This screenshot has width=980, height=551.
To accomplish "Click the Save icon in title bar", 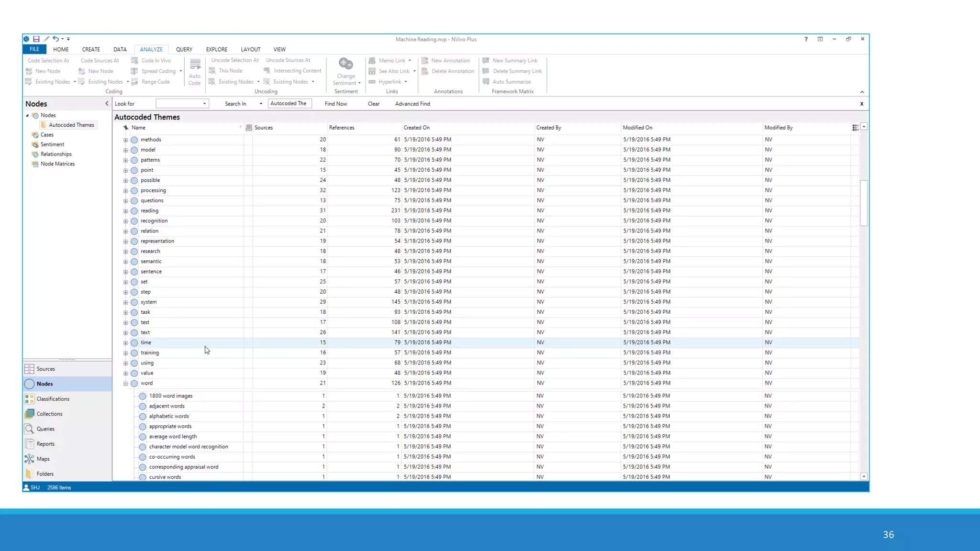I will (x=36, y=39).
